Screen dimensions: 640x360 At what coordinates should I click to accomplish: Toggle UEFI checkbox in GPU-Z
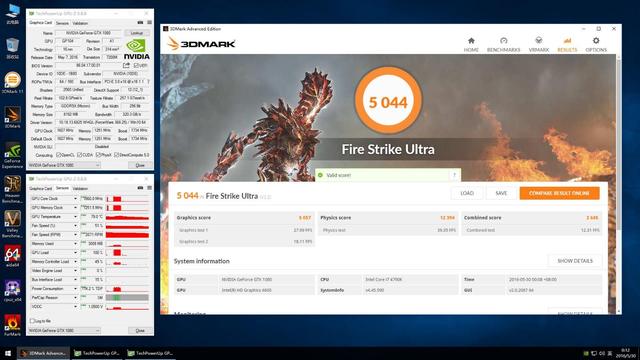(136, 65)
